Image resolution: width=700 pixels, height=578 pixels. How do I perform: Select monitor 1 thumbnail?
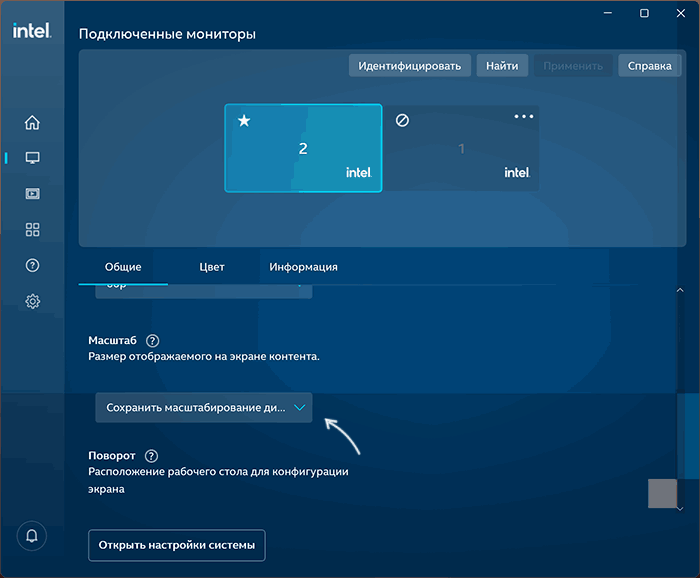tap(461, 148)
